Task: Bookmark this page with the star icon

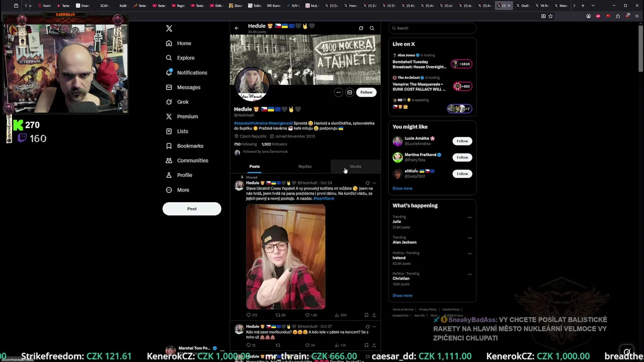Action: coord(550,16)
